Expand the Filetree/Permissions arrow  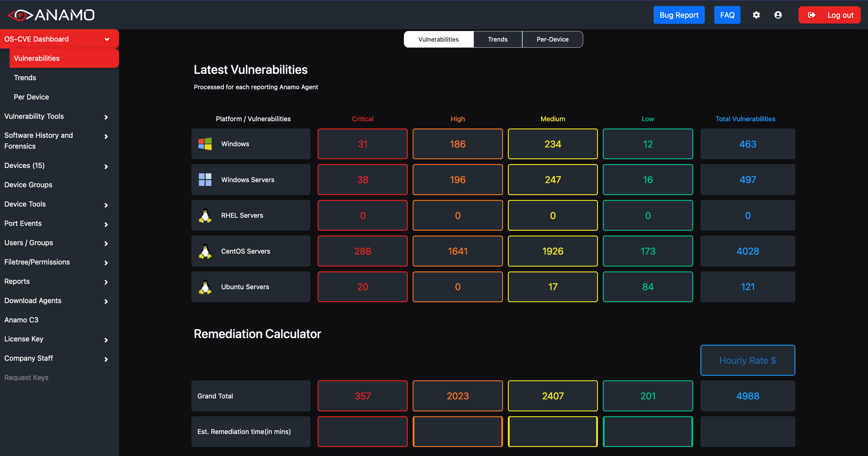click(106, 263)
